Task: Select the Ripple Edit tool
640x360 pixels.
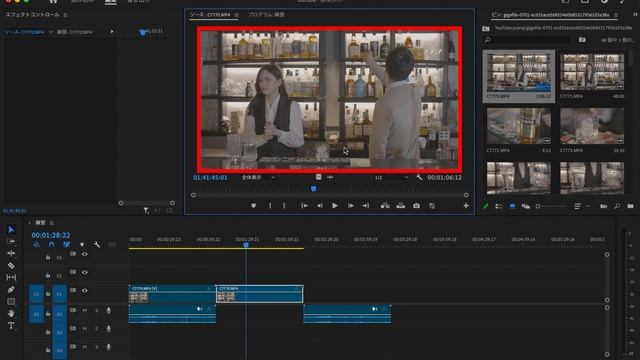Action: [11, 253]
